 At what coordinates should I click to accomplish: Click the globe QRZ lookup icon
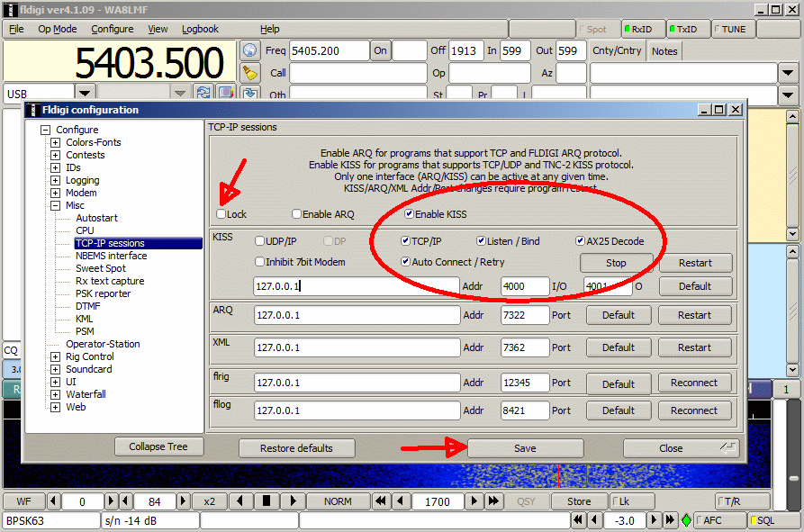(249, 50)
